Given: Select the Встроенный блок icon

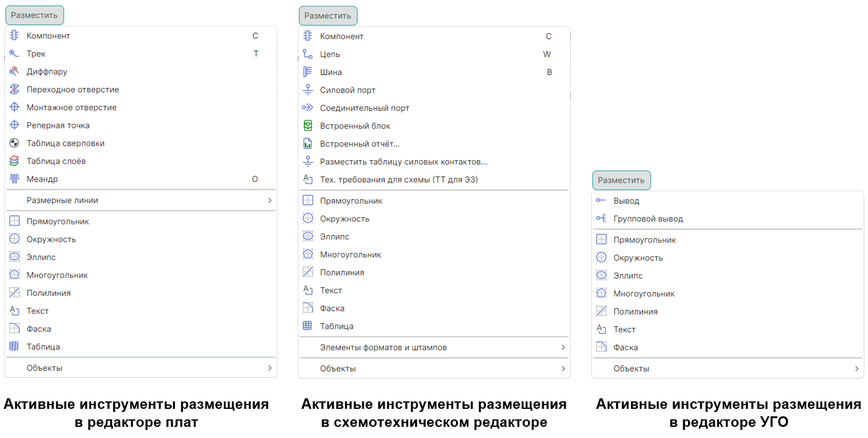Looking at the screenshot, I should click(308, 125).
